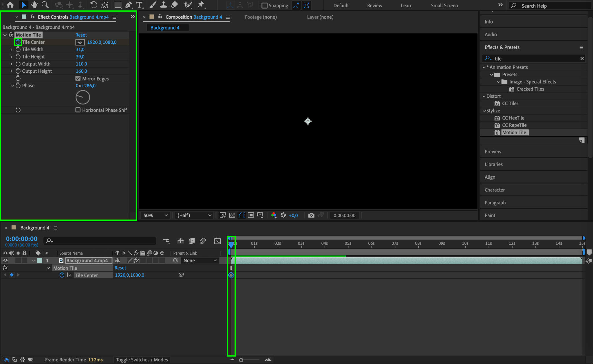Select the Hand tool

pyautogui.click(x=34, y=5)
